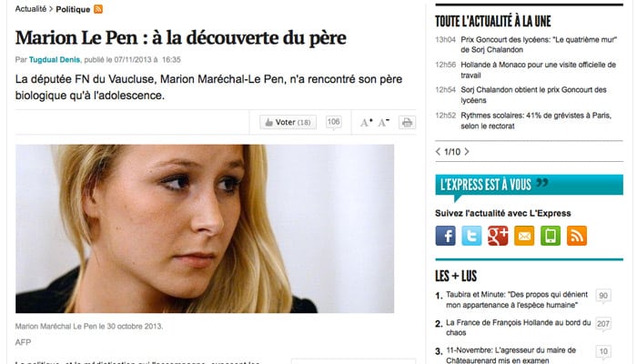Open the Politique RSS feed icon
The width and height of the screenshot is (637, 364).
pyautogui.click(x=98, y=9)
